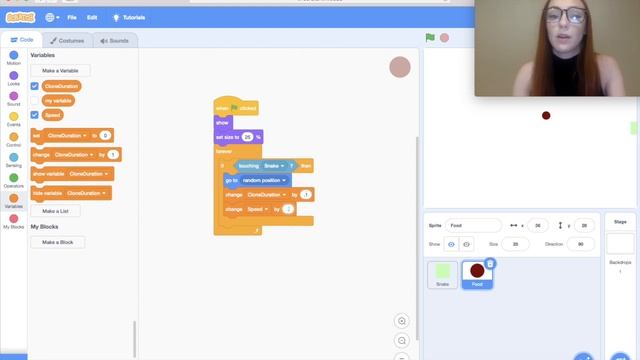
Task: Toggle the CloneDuration variable checkbox
Action: (x=34, y=86)
